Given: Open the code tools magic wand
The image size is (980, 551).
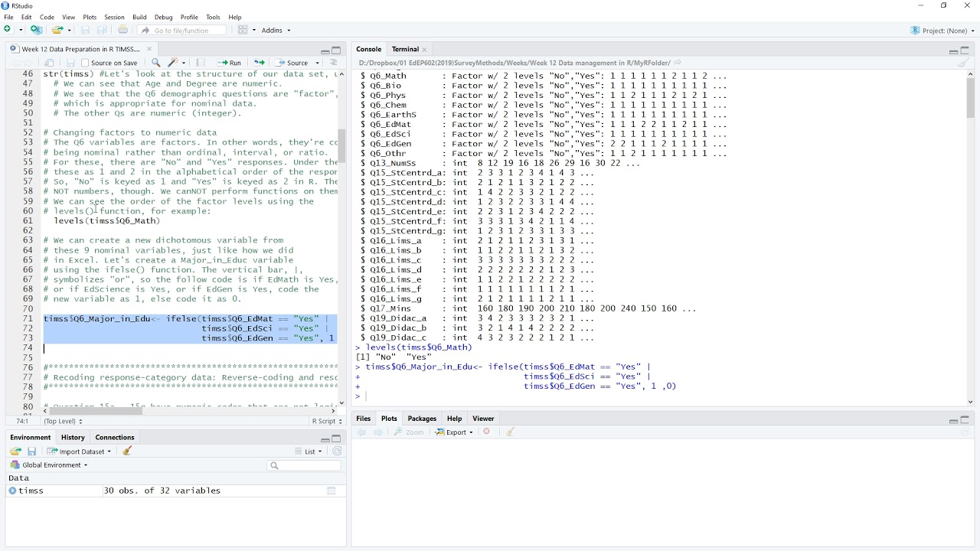Looking at the screenshot, I should [173, 63].
